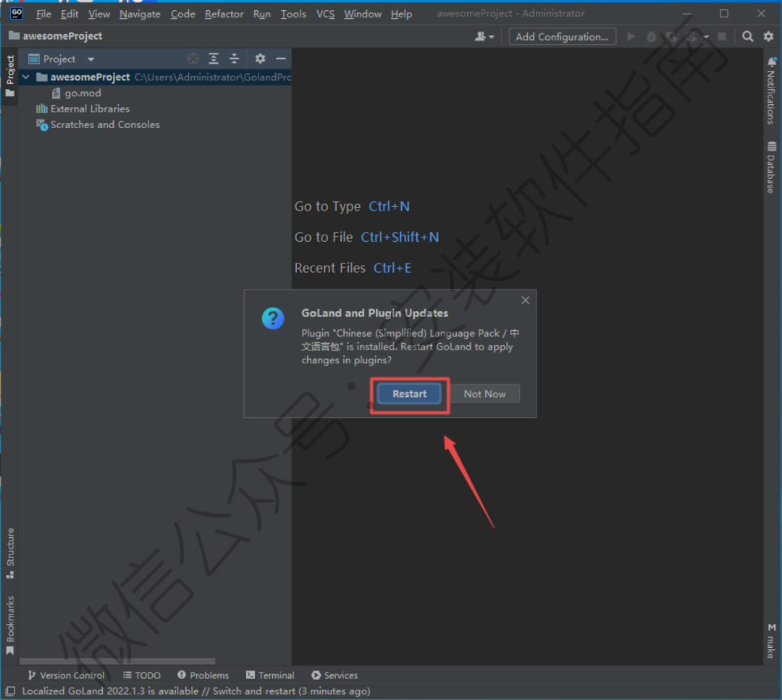
Task: Toggle the Notifications side panel
Action: click(x=771, y=93)
